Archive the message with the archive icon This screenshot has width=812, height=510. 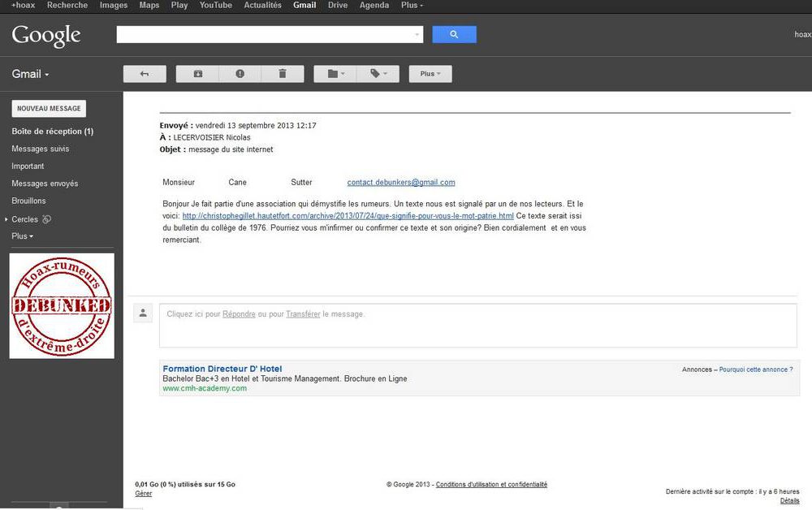coord(198,74)
